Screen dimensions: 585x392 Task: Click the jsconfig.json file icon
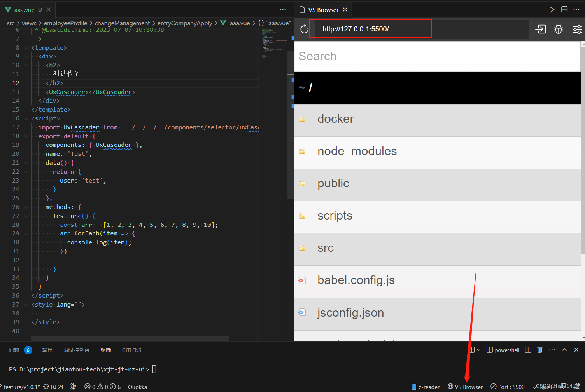click(302, 312)
